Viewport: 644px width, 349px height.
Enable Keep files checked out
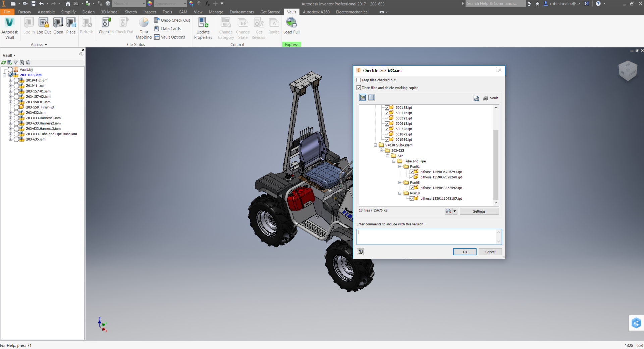(359, 80)
